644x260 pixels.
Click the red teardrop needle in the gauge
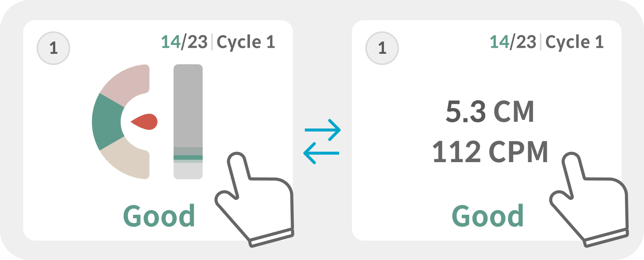[145, 122]
